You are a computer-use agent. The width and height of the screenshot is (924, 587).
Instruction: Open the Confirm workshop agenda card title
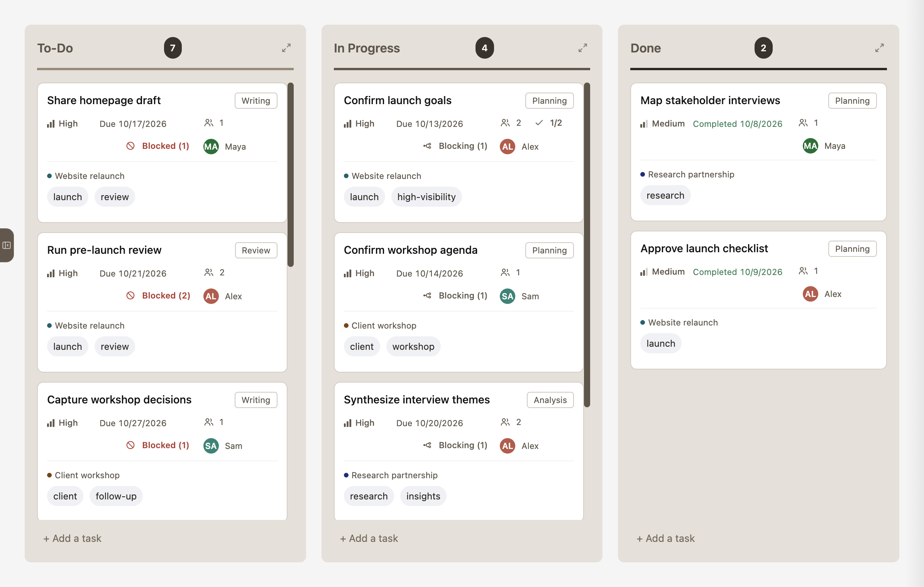point(410,250)
